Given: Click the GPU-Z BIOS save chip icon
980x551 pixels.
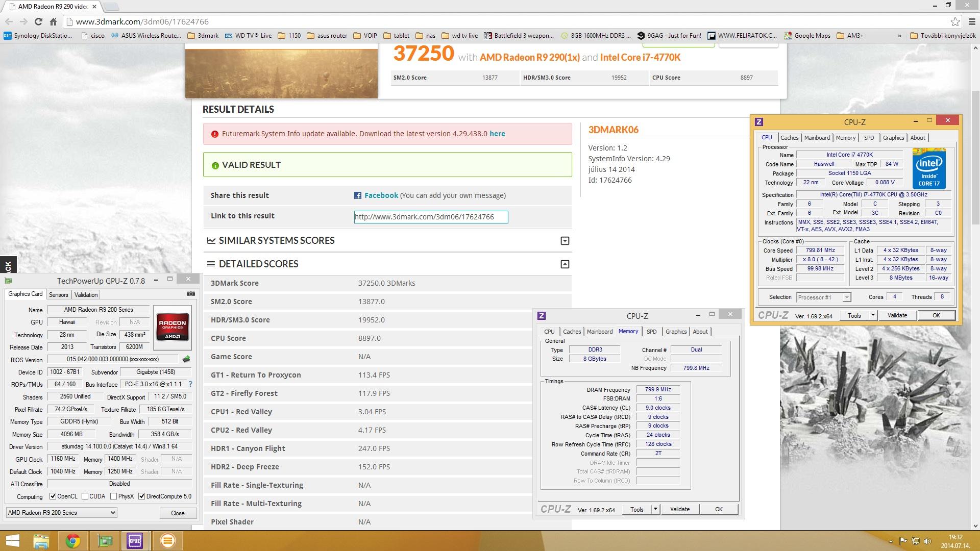Looking at the screenshot, I should point(186,359).
